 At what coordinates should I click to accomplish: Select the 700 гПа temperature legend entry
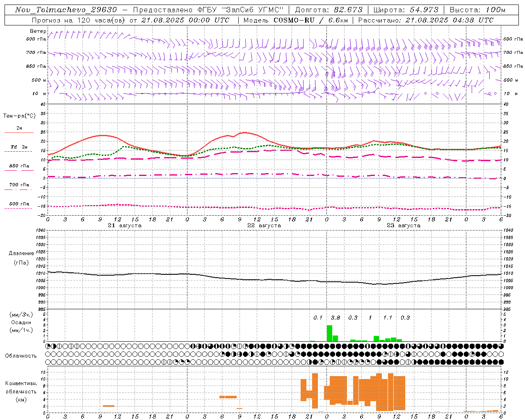(19, 185)
